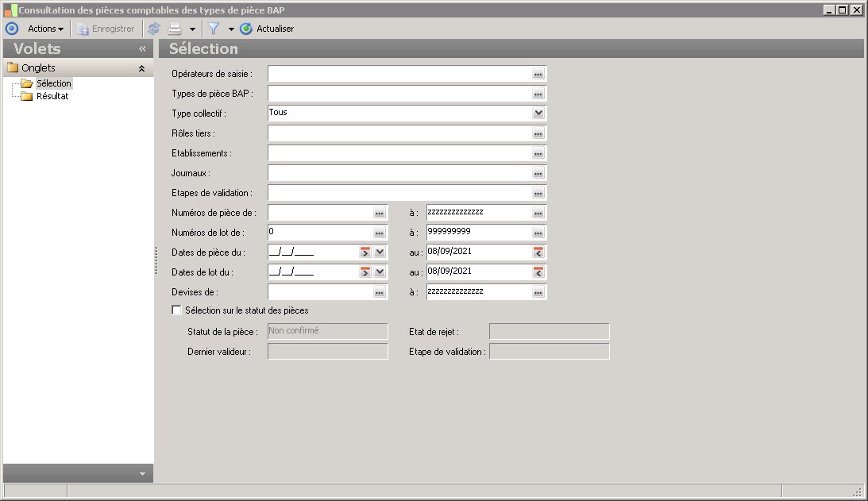Open the Type collectif dropdown
Viewport: 868px width, 501px height.
click(538, 114)
